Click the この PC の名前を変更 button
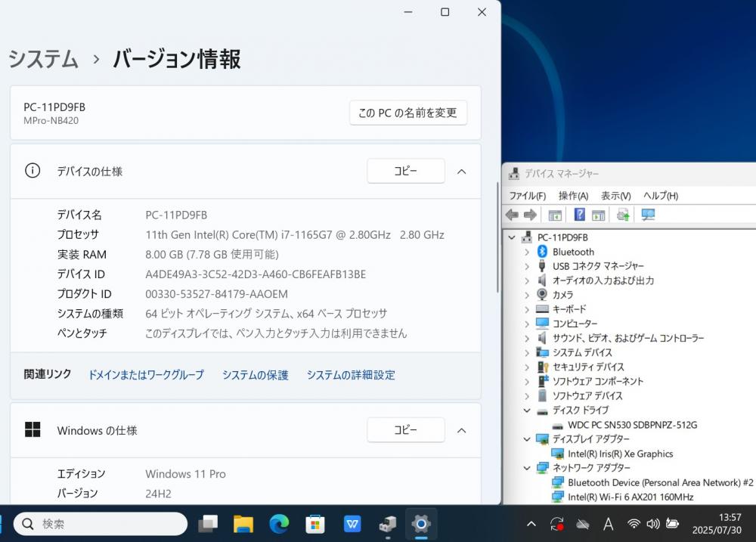The width and height of the screenshot is (756, 542). (408, 113)
